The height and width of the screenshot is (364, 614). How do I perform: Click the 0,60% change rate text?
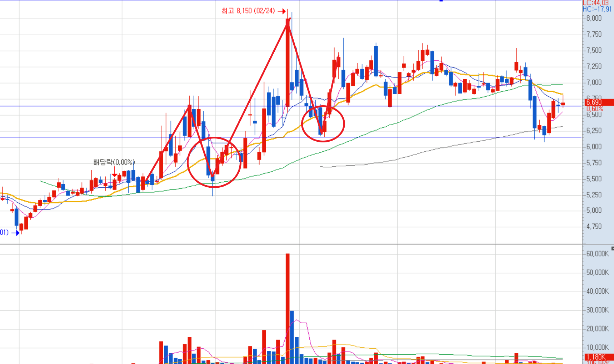tap(595, 109)
